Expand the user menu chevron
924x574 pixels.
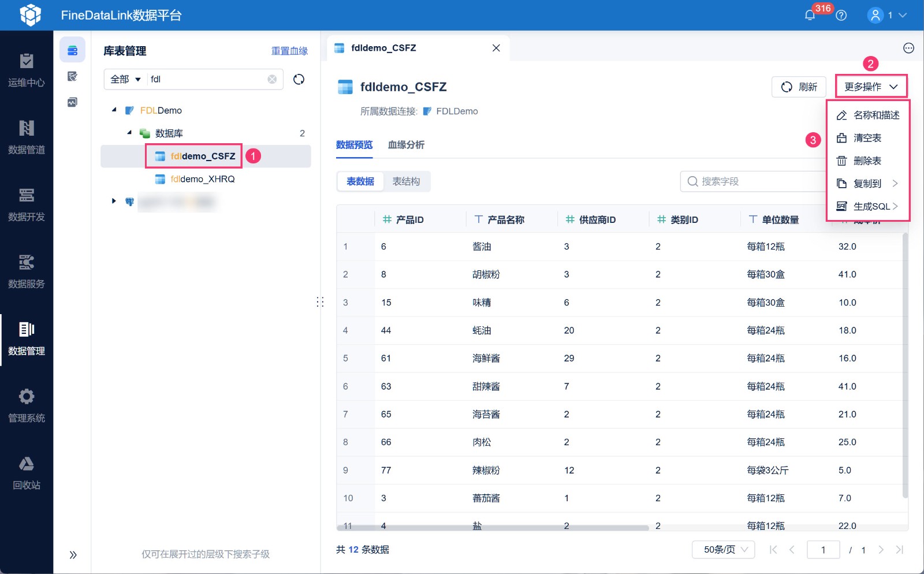coord(903,16)
